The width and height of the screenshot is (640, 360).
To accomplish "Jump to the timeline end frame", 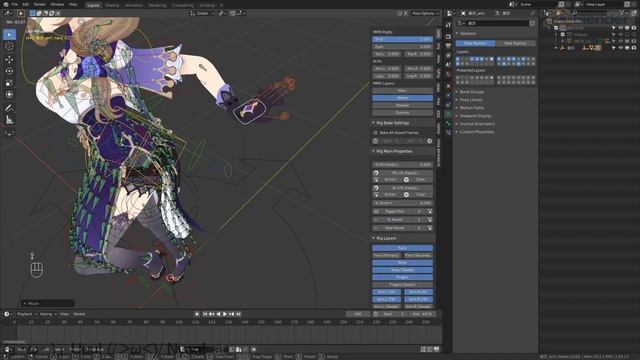I will coord(238,314).
